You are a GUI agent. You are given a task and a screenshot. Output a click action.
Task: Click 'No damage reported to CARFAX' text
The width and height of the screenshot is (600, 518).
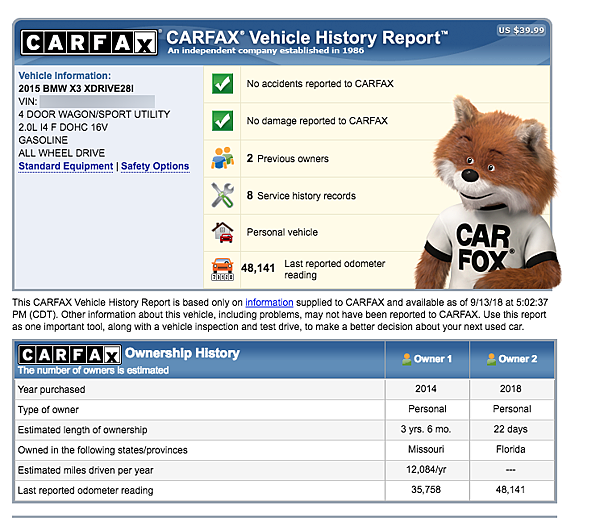(x=317, y=121)
